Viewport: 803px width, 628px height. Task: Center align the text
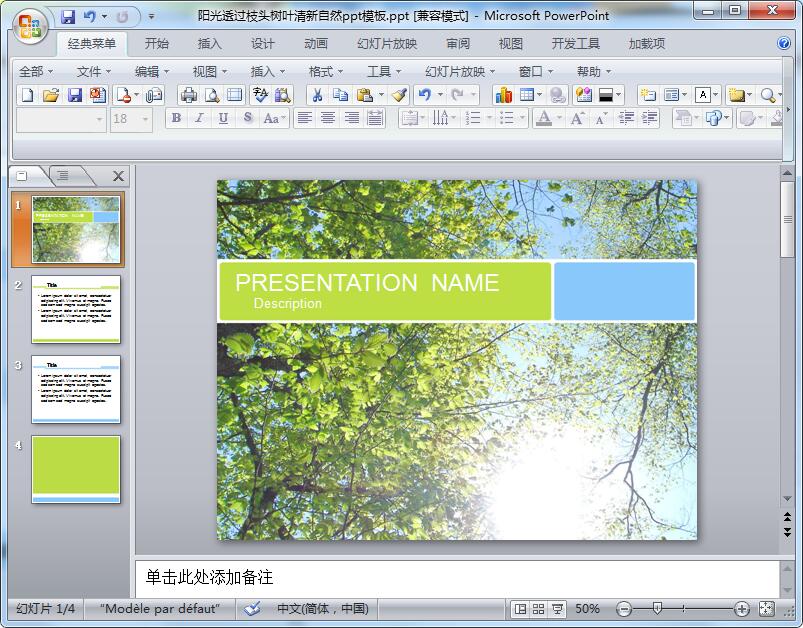click(328, 118)
